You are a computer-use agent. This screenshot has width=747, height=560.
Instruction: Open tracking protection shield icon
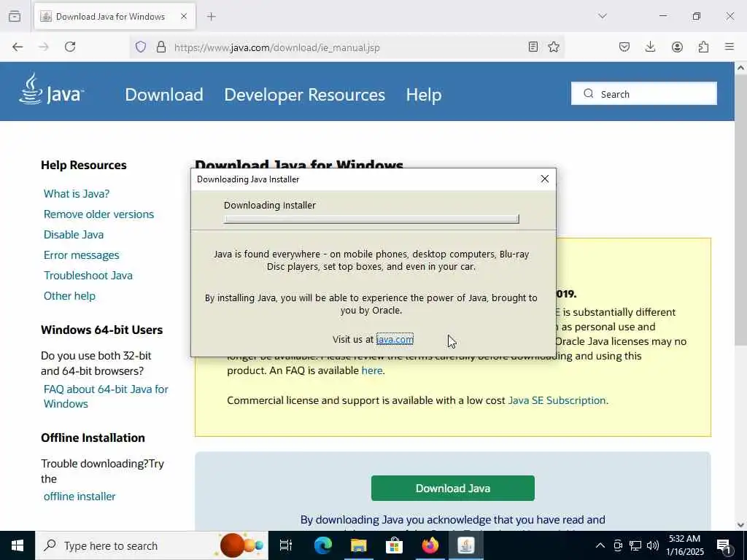141,47
